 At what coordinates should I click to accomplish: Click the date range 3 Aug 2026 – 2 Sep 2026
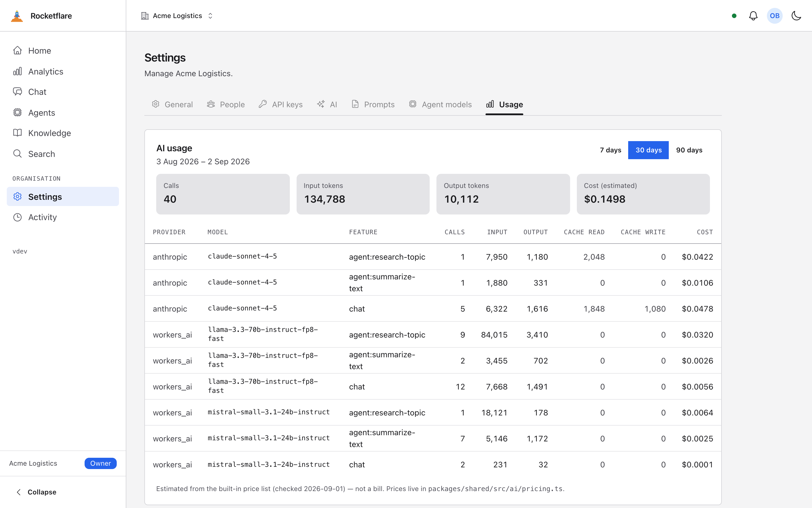pos(203,162)
